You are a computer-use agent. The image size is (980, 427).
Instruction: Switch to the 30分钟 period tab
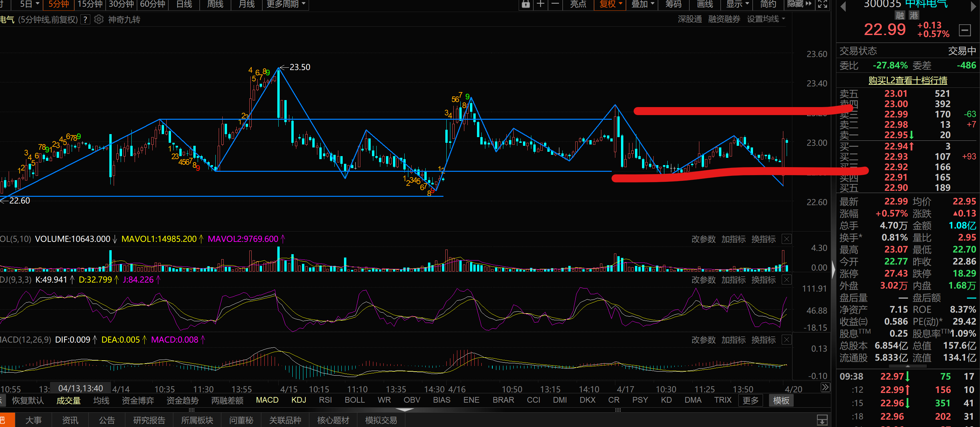click(121, 4)
